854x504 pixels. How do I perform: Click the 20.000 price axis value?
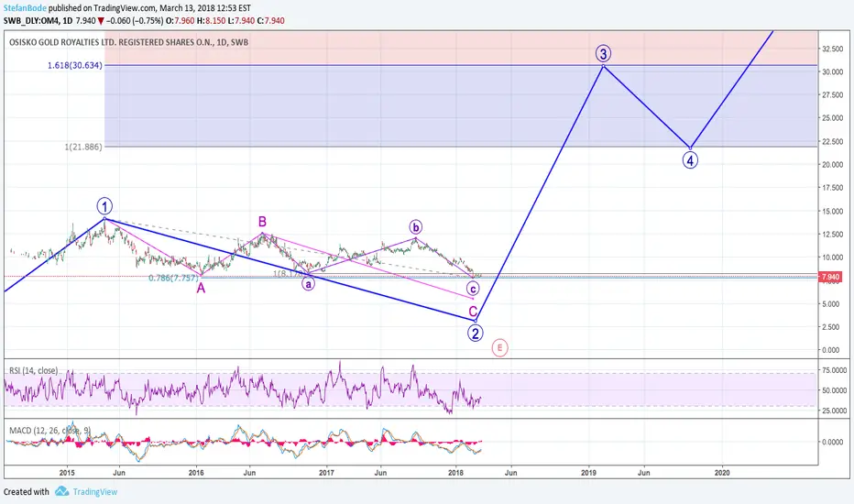click(832, 165)
